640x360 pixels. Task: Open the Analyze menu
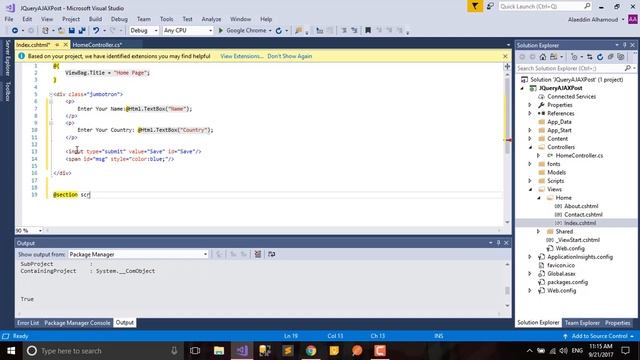(211, 19)
